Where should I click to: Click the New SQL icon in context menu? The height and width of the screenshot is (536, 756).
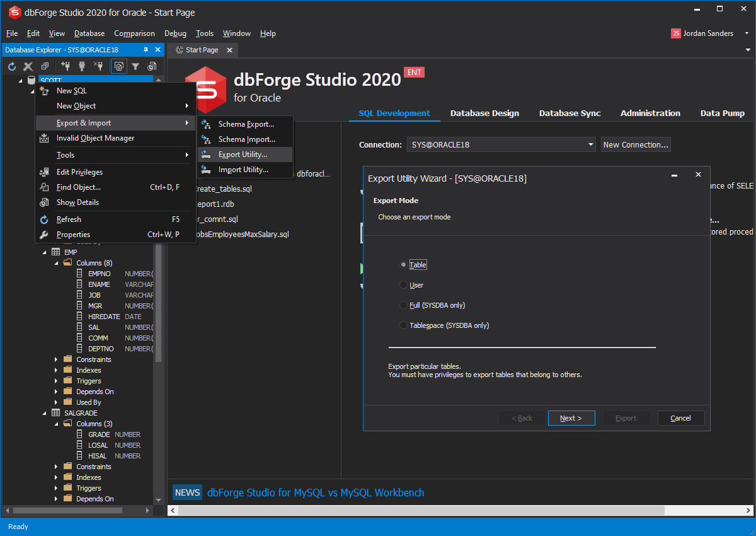coord(44,91)
